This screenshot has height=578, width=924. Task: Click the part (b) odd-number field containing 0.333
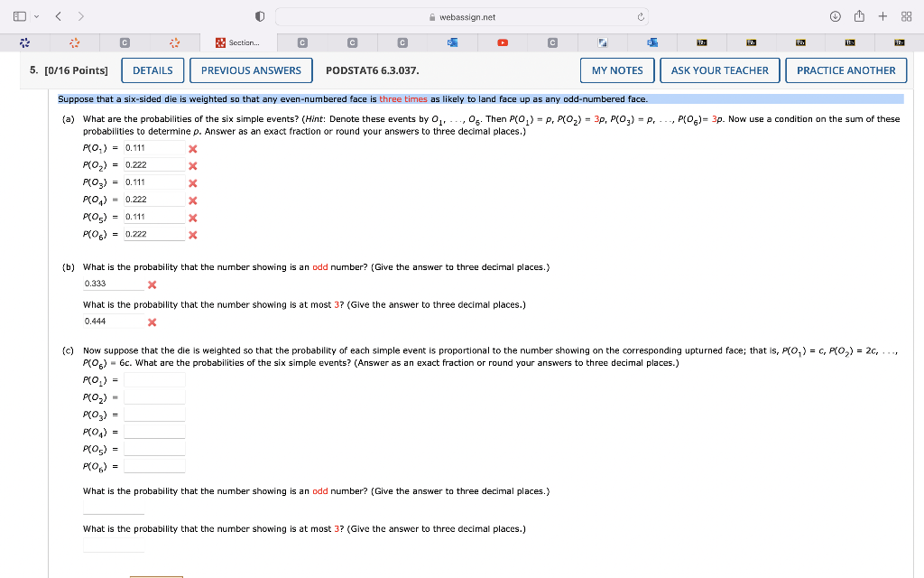point(114,284)
